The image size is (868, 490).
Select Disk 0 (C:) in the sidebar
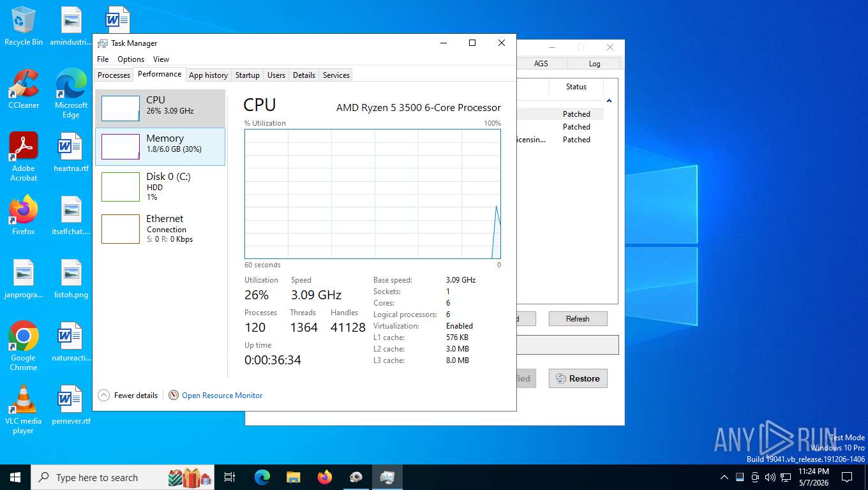pos(160,187)
